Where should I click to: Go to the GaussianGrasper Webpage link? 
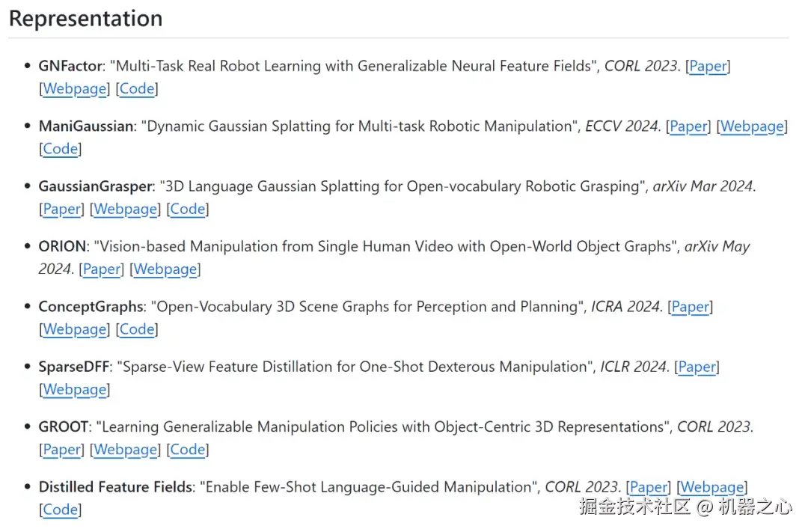click(125, 210)
